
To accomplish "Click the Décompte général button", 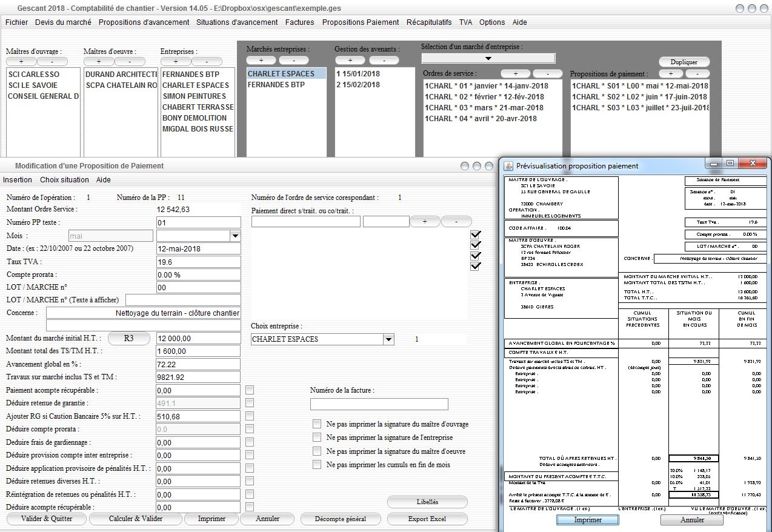I will 340,519.
